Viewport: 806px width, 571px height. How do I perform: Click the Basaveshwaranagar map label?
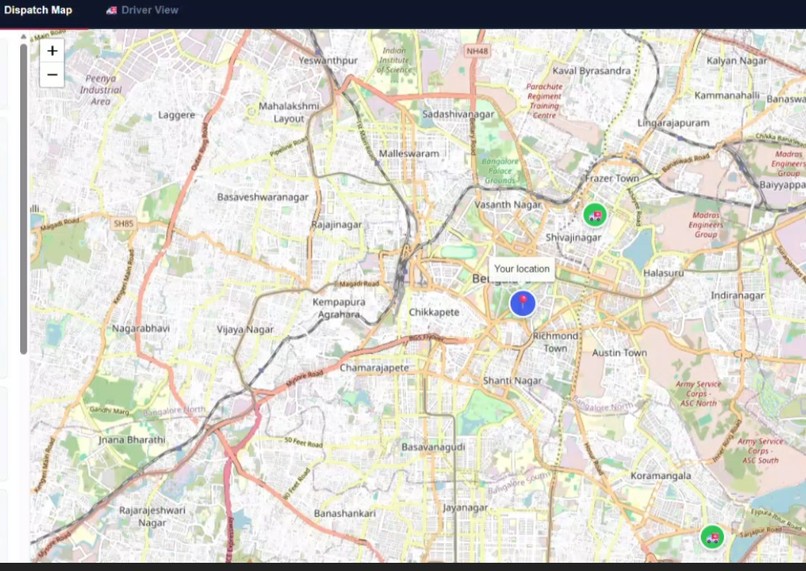(x=263, y=197)
